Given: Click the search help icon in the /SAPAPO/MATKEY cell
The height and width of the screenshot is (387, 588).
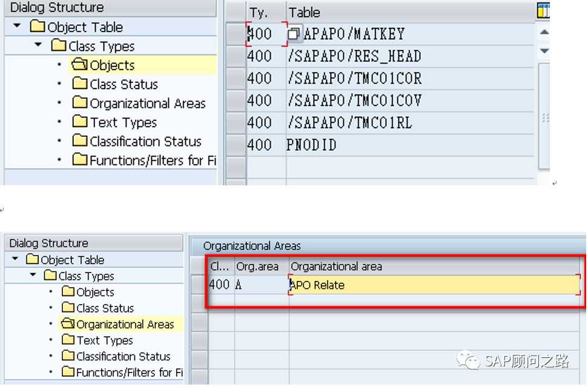Looking at the screenshot, I should (294, 34).
